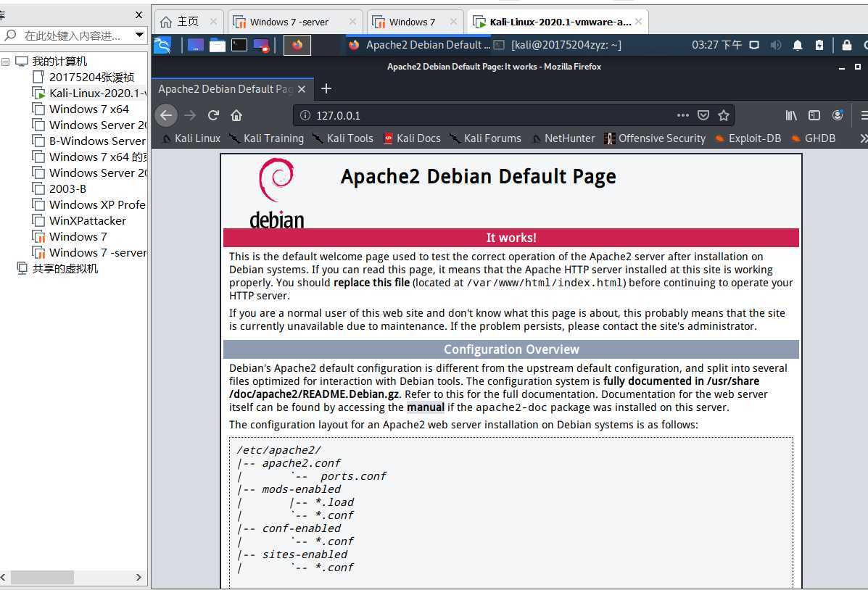Click the display icon next to clock
This screenshot has height=590, width=868.
754,45
